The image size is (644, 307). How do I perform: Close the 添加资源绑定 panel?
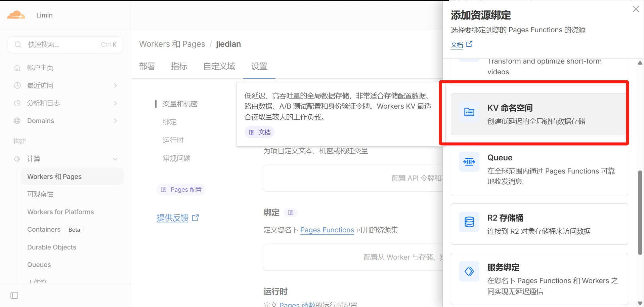(636, 9)
